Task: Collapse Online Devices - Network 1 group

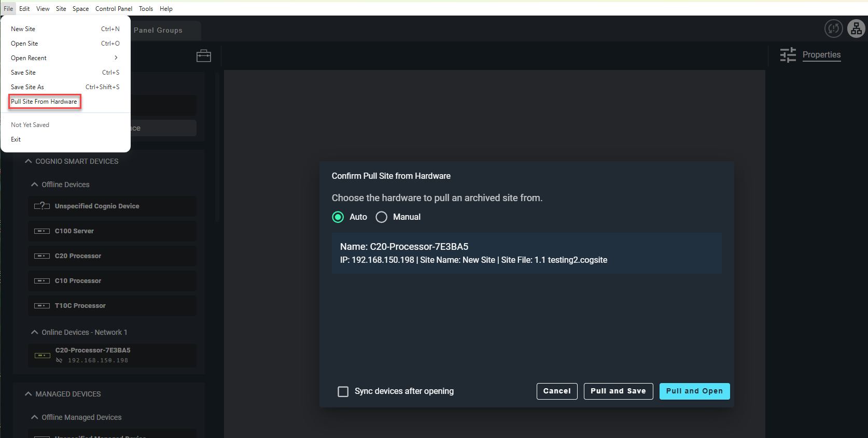Action: (35, 332)
